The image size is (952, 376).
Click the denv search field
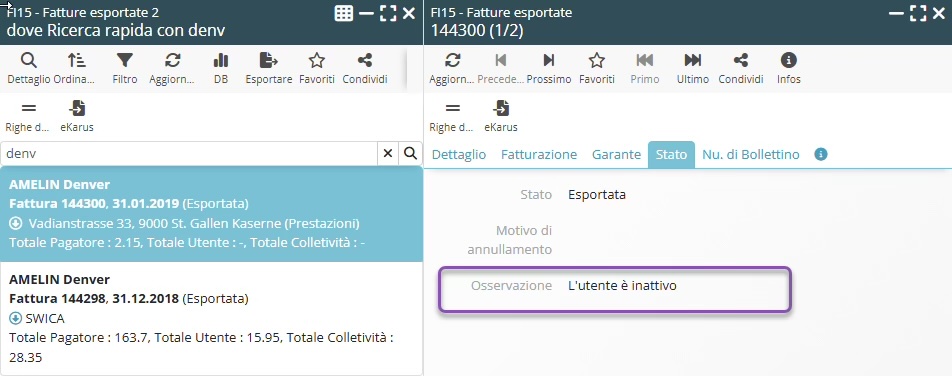coord(189,154)
